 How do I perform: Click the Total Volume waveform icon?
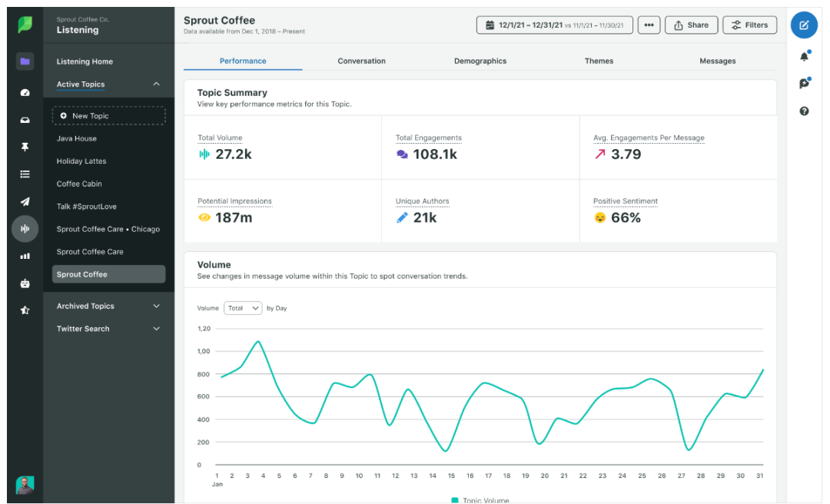click(x=204, y=154)
